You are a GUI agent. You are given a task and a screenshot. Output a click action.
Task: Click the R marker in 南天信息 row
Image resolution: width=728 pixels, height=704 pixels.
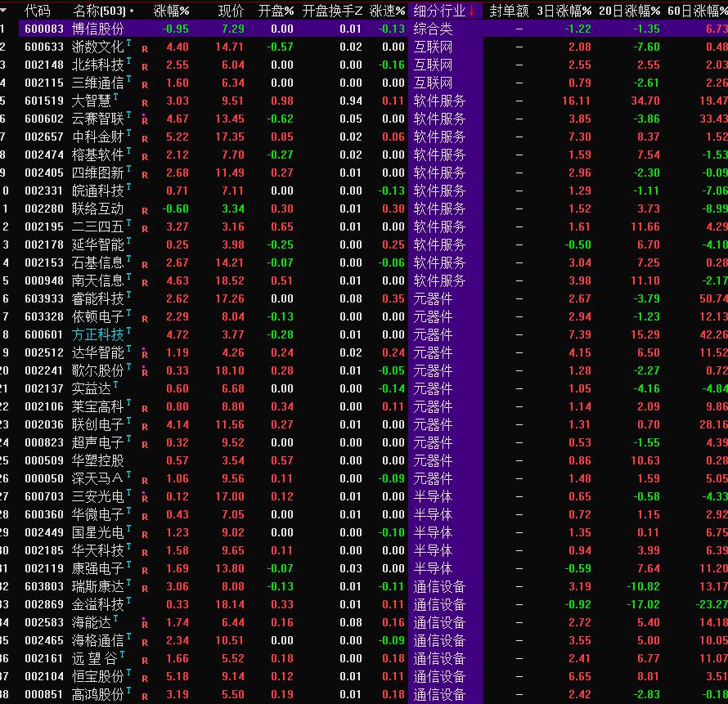pos(145,282)
